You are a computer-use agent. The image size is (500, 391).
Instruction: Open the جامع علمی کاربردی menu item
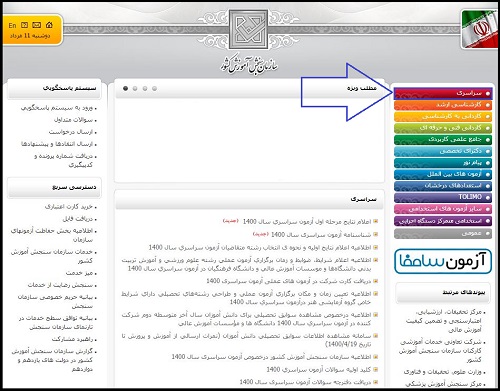(x=443, y=139)
